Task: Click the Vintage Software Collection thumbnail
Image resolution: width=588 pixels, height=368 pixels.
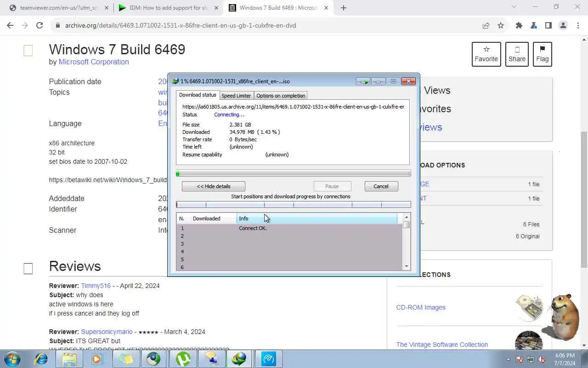Action: [528, 341]
